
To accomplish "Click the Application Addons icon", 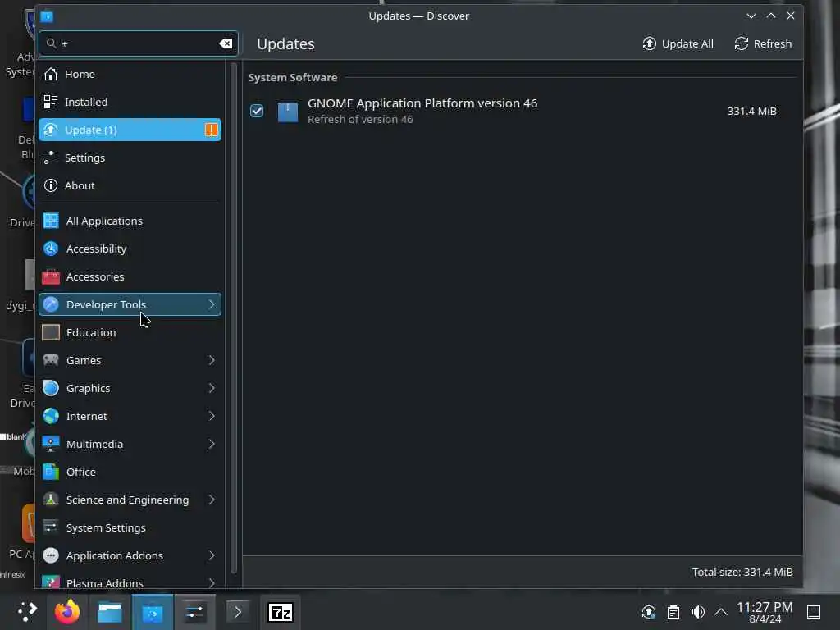I will pos(51,555).
